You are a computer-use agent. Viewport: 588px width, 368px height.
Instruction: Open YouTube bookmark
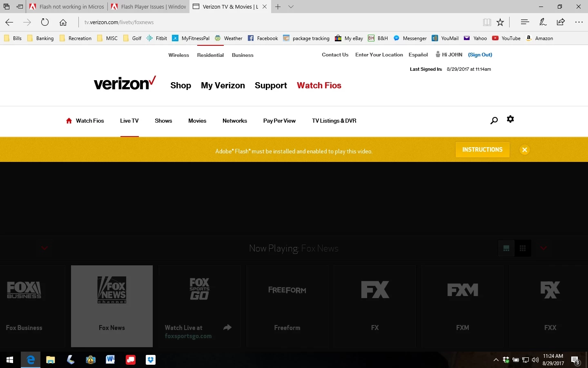506,38
